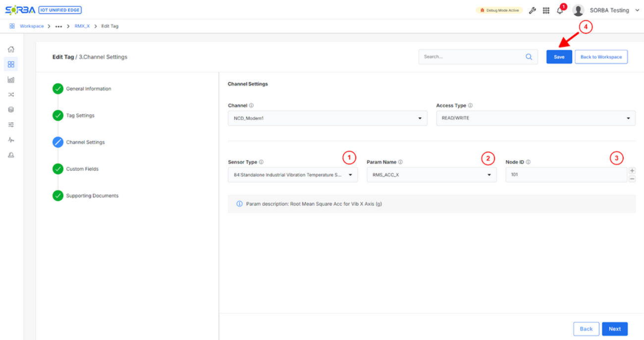
Task: Click the Back to Workspace button
Action: tap(601, 57)
